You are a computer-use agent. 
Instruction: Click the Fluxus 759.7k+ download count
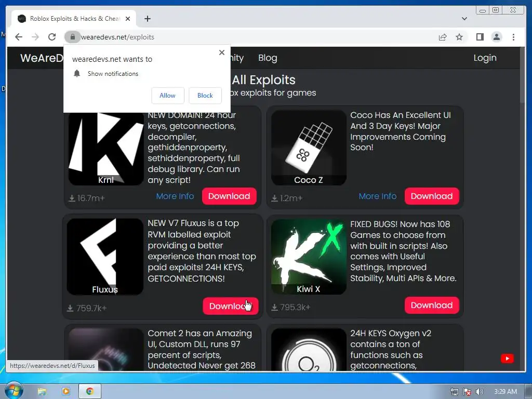pyautogui.click(x=87, y=308)
